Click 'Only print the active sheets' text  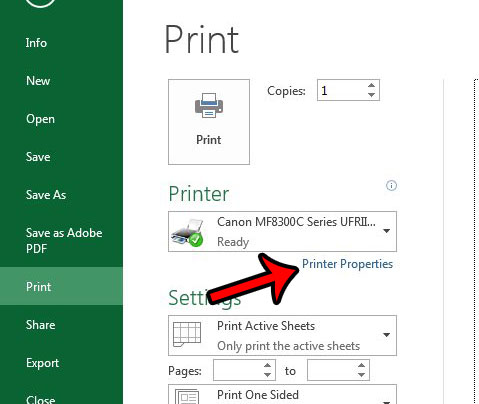(288, 346)
